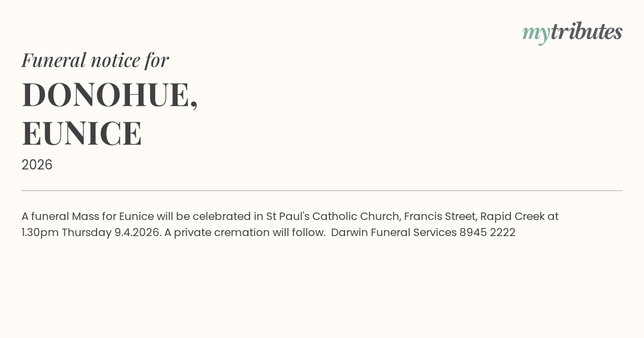
Task: Click the "Funeral notice for" heading
Action: pos(95,60)
